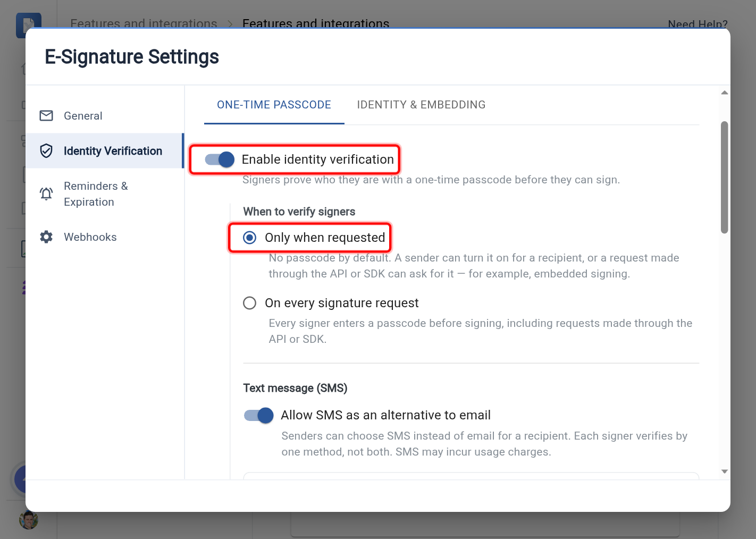Click the When to verify signers heading

click(x=299, y=212)
